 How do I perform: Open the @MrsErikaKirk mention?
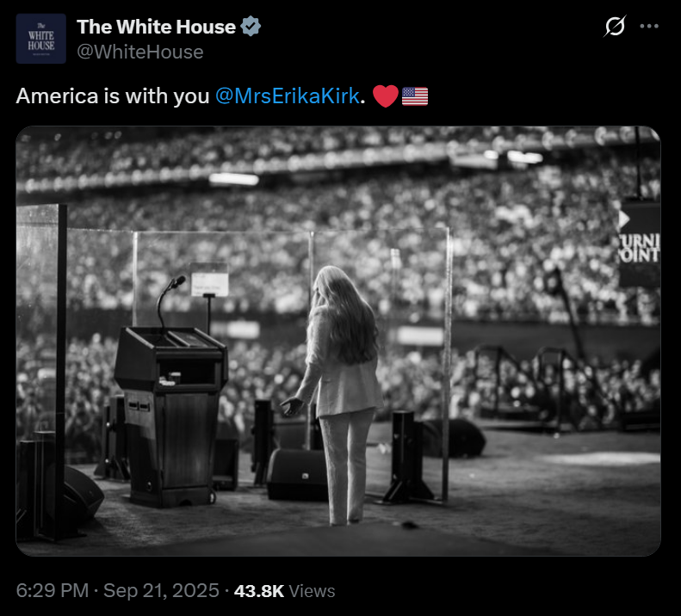(x=287, y=96)
